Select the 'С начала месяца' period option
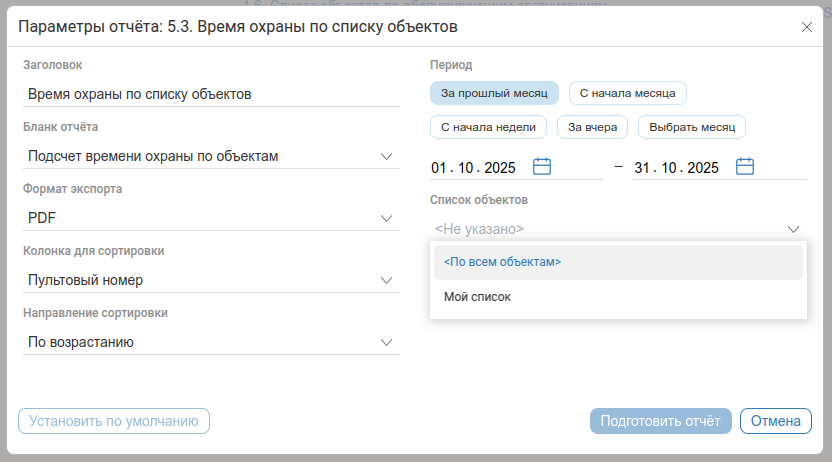 627,94
